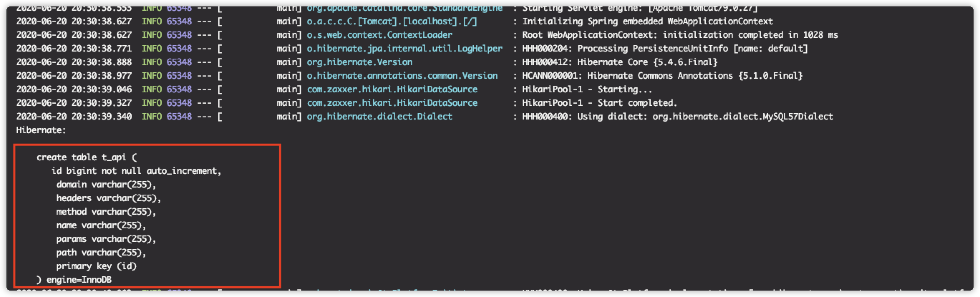
Task: Click the "Hibernate:" output label
Action: click(41, 130)
